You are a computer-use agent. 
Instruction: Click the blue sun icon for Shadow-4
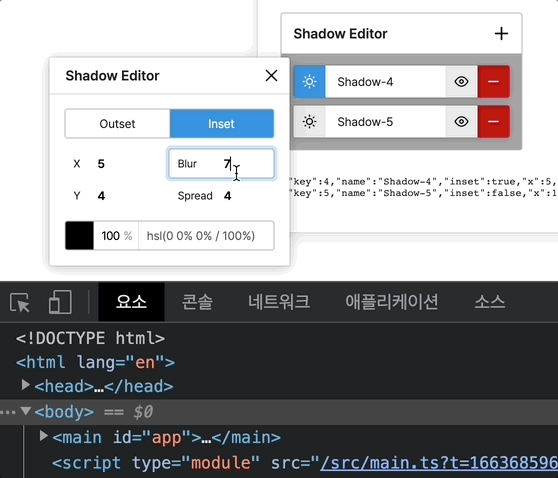tap(310, 82)
